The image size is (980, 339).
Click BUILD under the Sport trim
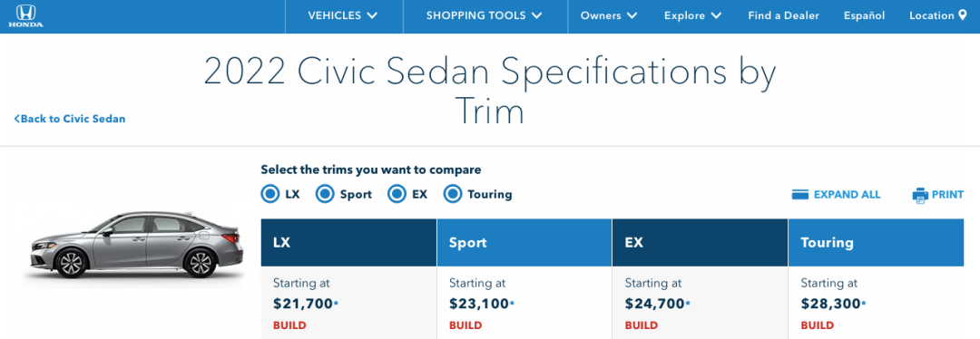pos(465,325)
